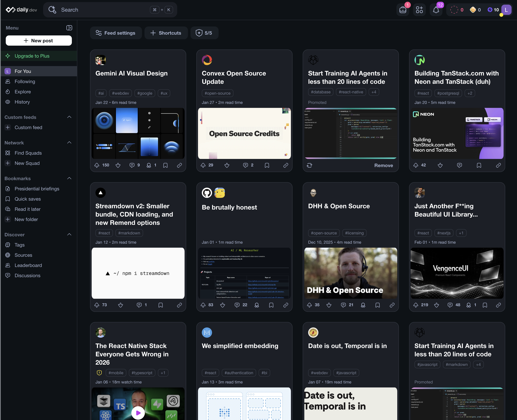
Task: Collapse the sidebar with the panel icon
Action: (x=69, y=28)
